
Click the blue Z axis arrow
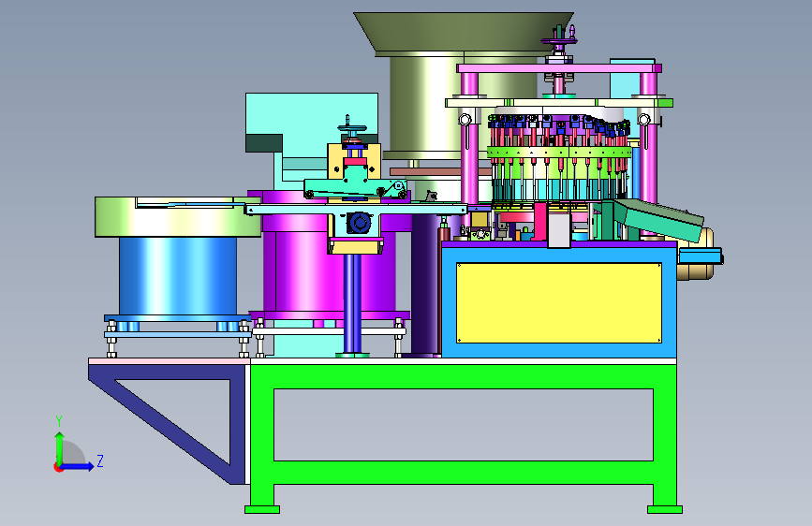tap(78, 466)
